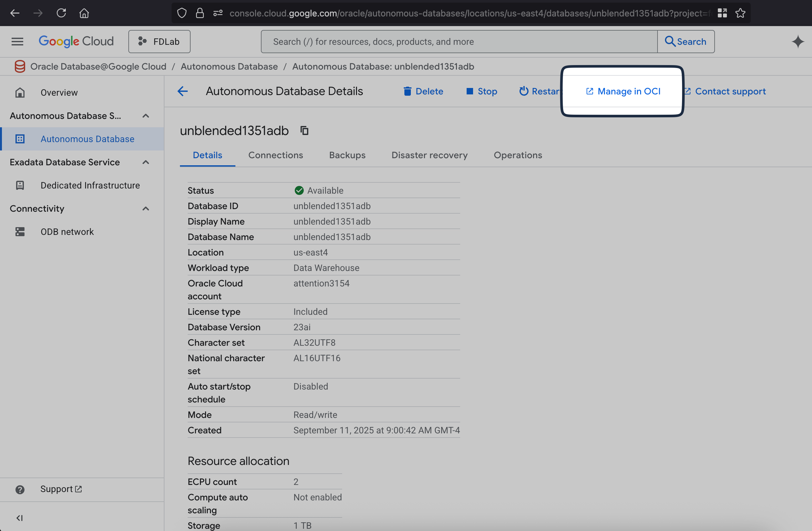Reload the page with refresh icon

(x=61, y=13)
